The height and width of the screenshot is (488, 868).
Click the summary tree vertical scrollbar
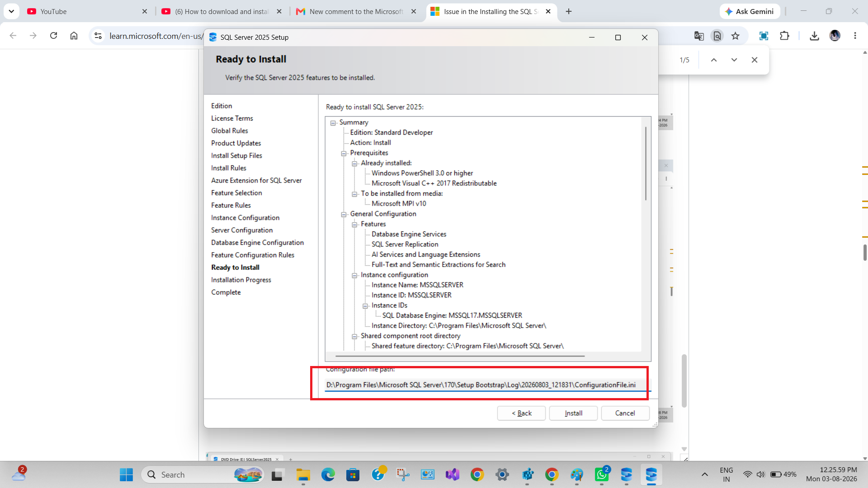646,163
